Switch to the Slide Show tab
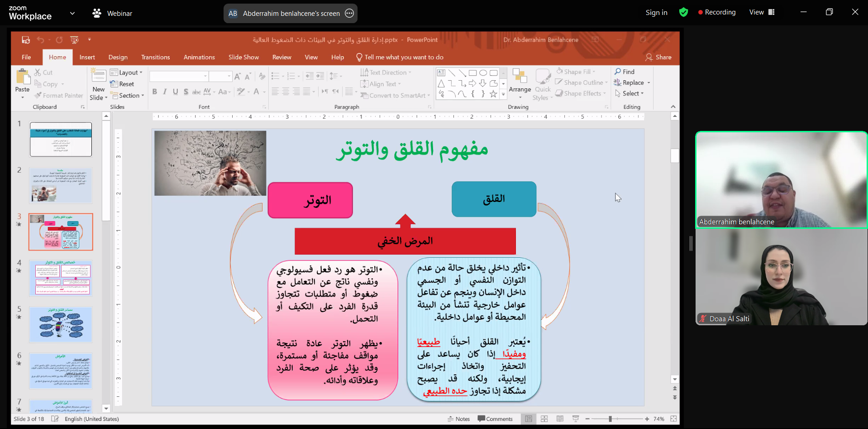Screen dimensions: 868x429 click(x=243, y=57)
